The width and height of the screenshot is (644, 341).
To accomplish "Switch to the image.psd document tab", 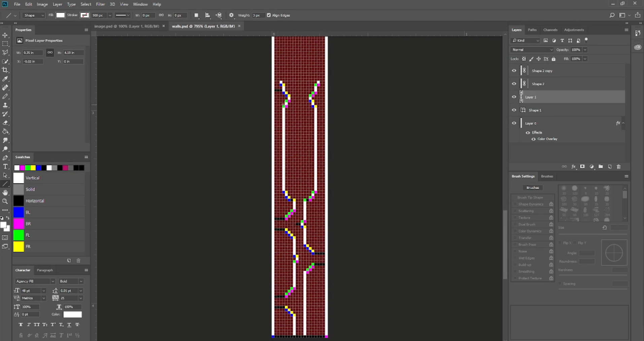I will (127, 26).
